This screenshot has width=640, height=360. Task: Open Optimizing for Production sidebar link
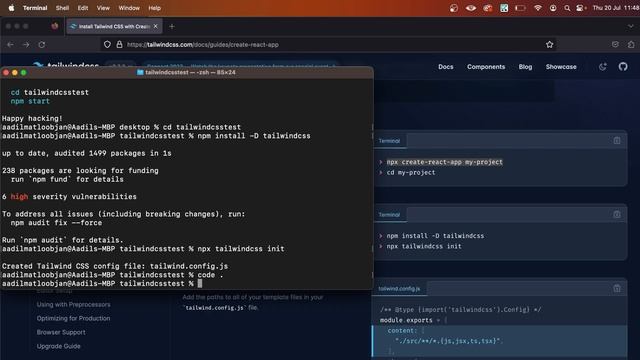[73, 318]
